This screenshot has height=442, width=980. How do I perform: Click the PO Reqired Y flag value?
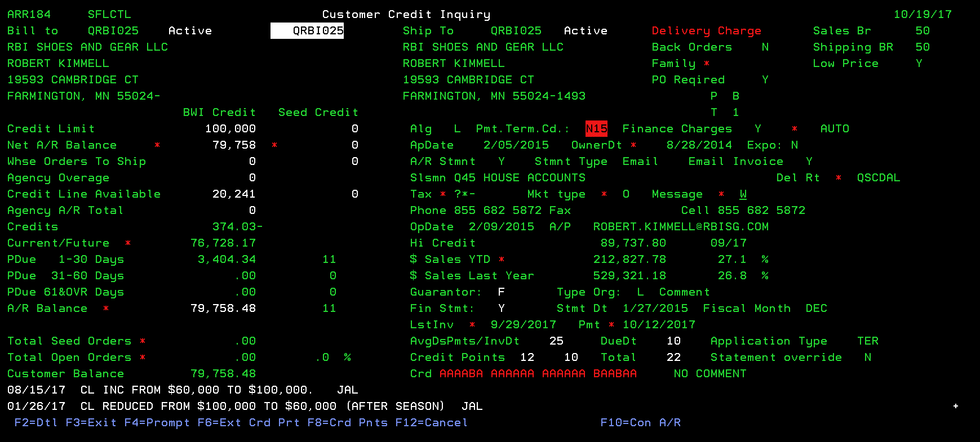pyautogui.click(x=765, y=79)
